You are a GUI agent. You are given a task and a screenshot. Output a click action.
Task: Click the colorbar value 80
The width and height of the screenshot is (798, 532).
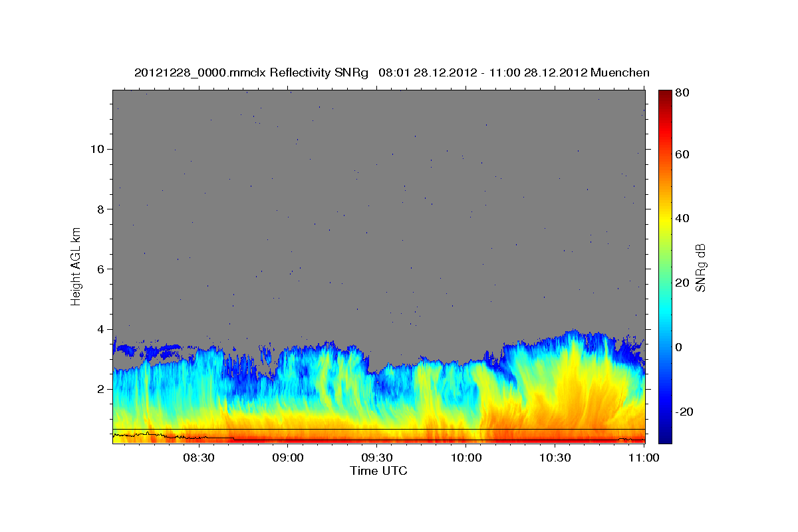[682, 93]
